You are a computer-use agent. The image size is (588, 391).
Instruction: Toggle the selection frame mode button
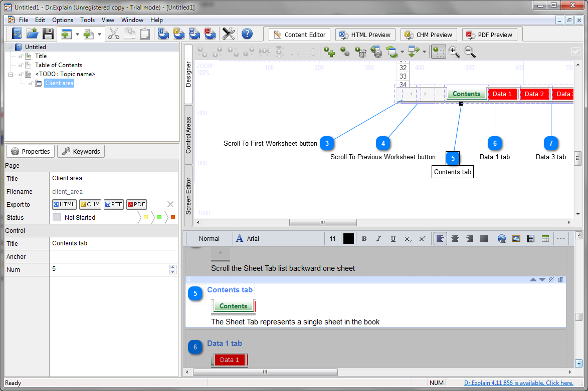pyautogui.click(x=438, y=52)
